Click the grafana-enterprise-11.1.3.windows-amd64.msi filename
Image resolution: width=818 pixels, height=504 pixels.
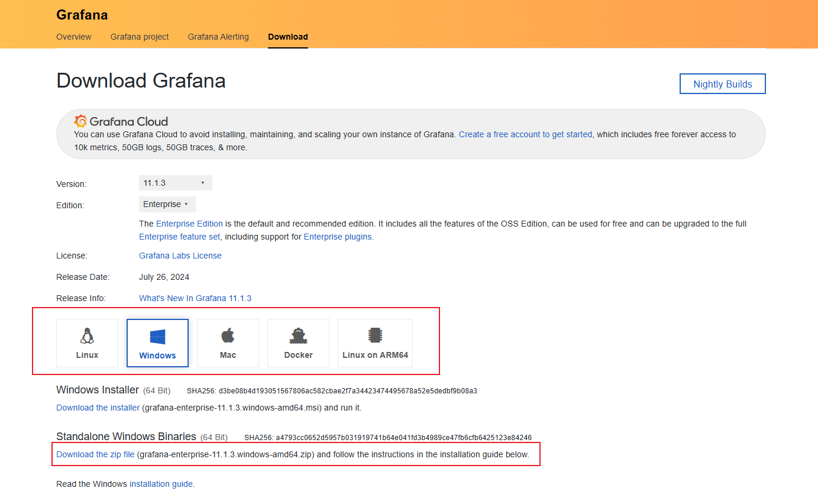click(x=232, y=408)
